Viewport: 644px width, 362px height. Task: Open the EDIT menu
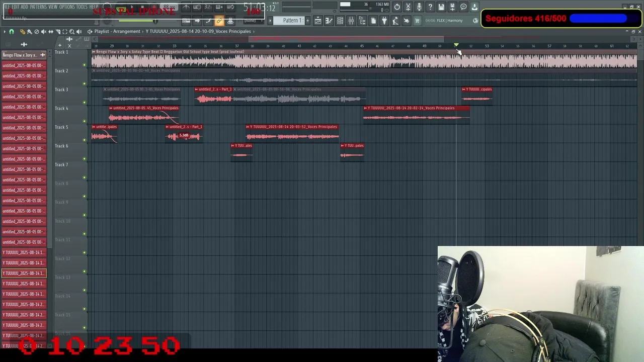click(16, 7)
